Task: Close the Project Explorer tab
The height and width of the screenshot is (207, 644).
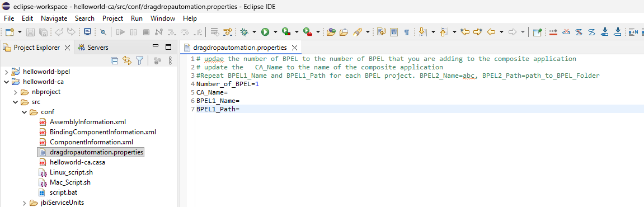Action: click(68, 48)
